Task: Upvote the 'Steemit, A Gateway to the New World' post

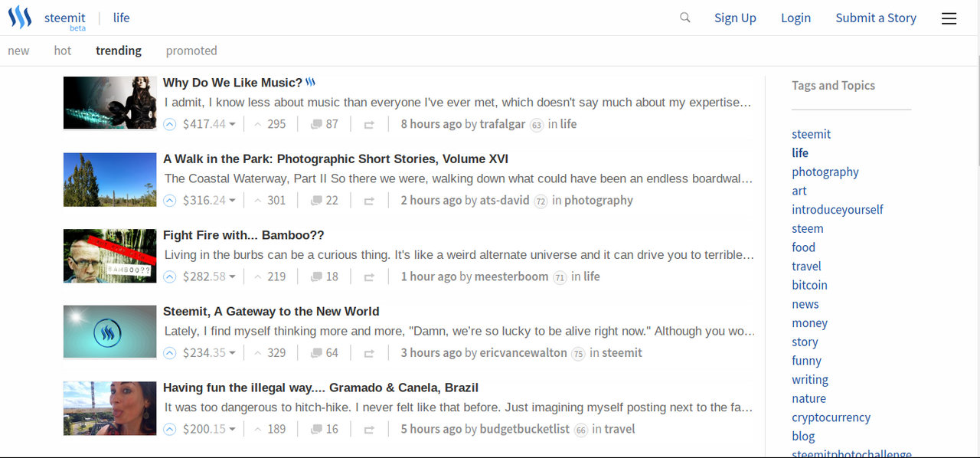Action: (x=170, y=353)
